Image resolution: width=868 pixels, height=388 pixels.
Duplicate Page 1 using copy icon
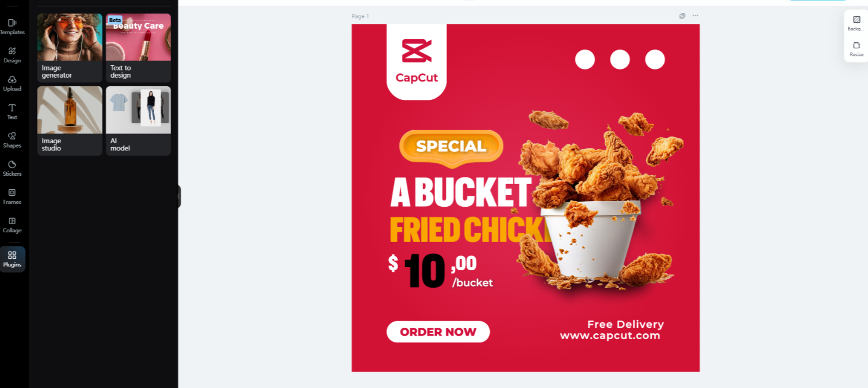[682, 16]
